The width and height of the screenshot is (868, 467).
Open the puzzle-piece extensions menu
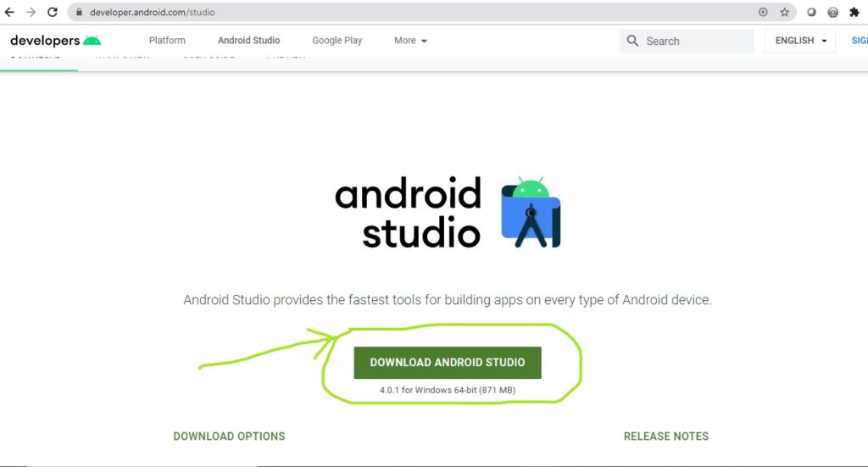click(x=854, y=12)
